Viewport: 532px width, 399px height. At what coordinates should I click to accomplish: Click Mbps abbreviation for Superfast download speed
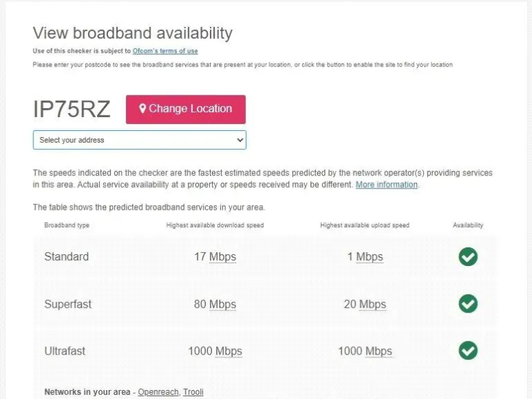point(222,304)
